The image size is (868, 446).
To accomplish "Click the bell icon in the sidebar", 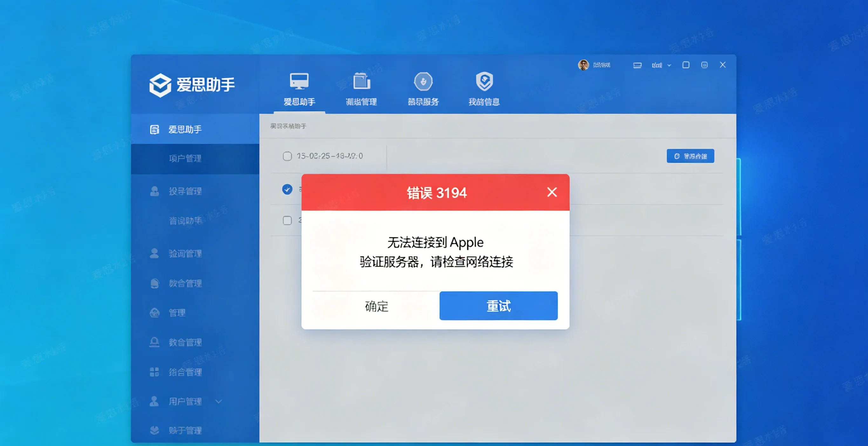I will (x=154, y=342).
